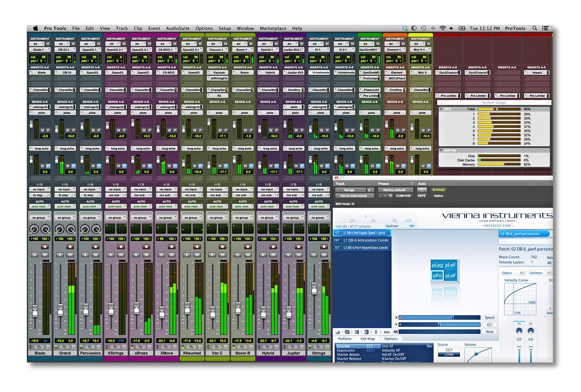The height and width of the screenshot is (392, 581).
Task: Open 'no group' dropdown on XStrings track
Action: [115, 217]
